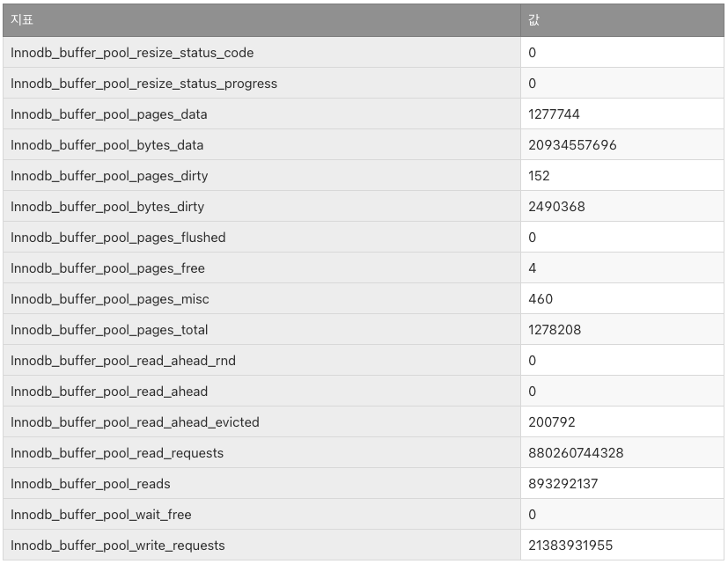Screen dimensions: 728x564
Task: Select Innodb_buffer_pool_read_ahead_rnd metric name
Action: 123,361
